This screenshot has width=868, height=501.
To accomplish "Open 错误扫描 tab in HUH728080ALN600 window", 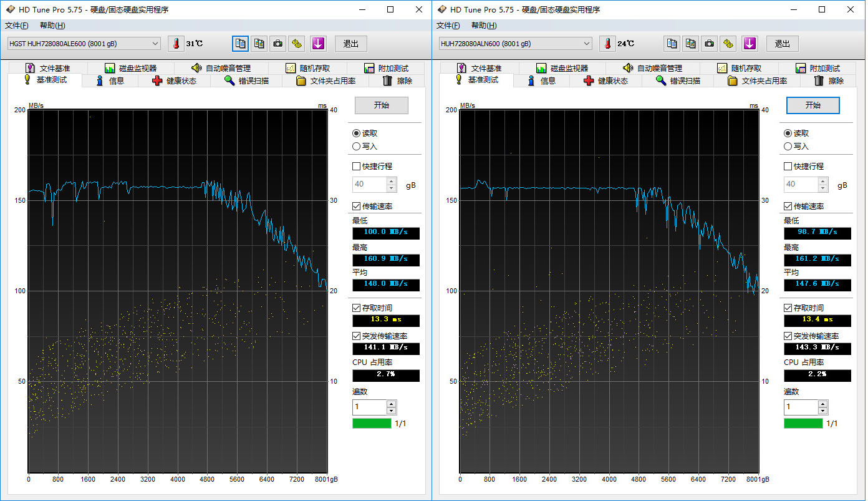I will coord(678,81).
